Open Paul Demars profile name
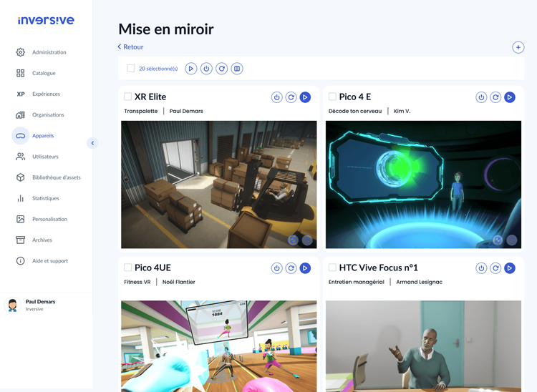The width and height of the screenshot is (537, 392). click(x=40, y=302)
